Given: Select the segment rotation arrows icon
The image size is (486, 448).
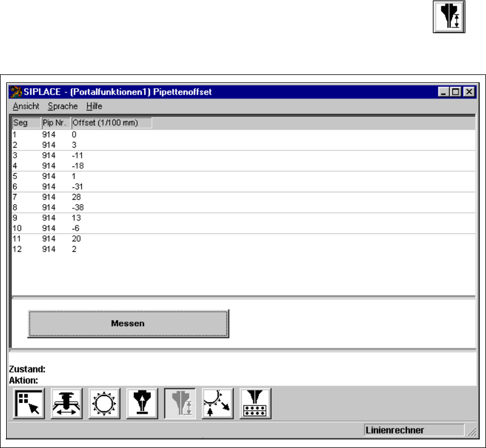Looking at the screenshot, I should [218, 403].
